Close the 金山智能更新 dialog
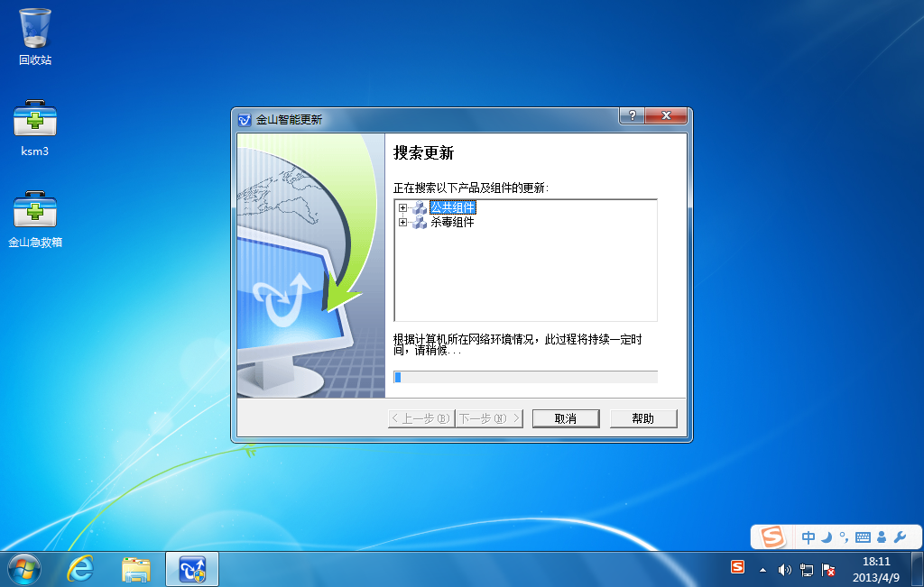Image resolution: width=924 pixels, height=587 pixels. pyautogui.click(x=666, y=115)
